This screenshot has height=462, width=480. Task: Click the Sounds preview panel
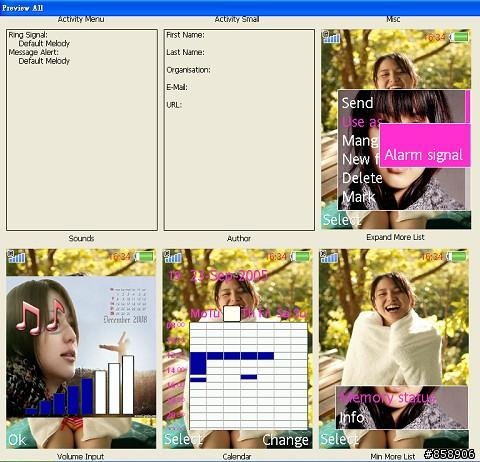[82, 130]
